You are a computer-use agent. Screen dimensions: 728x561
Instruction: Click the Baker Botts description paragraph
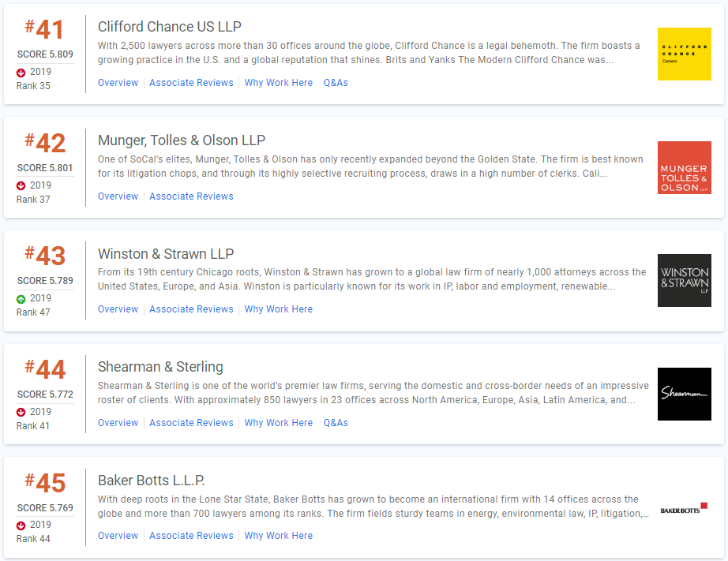coord(373,507)
